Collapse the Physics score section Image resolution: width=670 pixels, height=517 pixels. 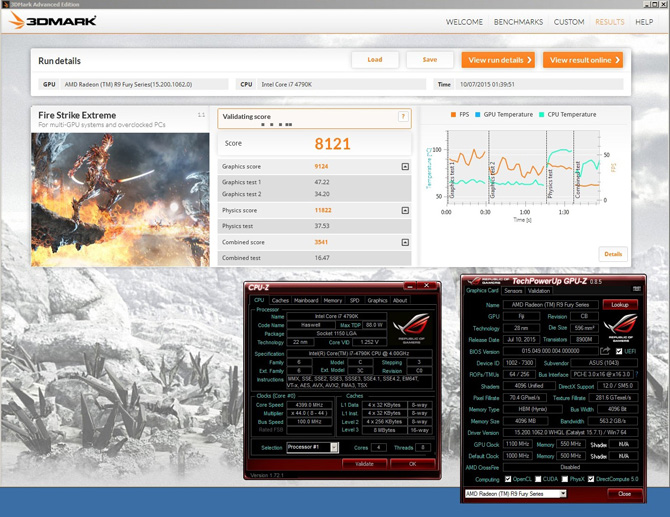(405, 211)
